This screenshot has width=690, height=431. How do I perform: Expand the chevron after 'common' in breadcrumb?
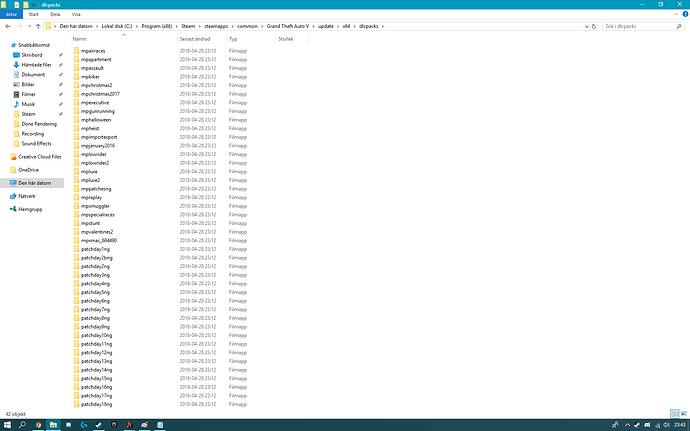click(262, 26)
